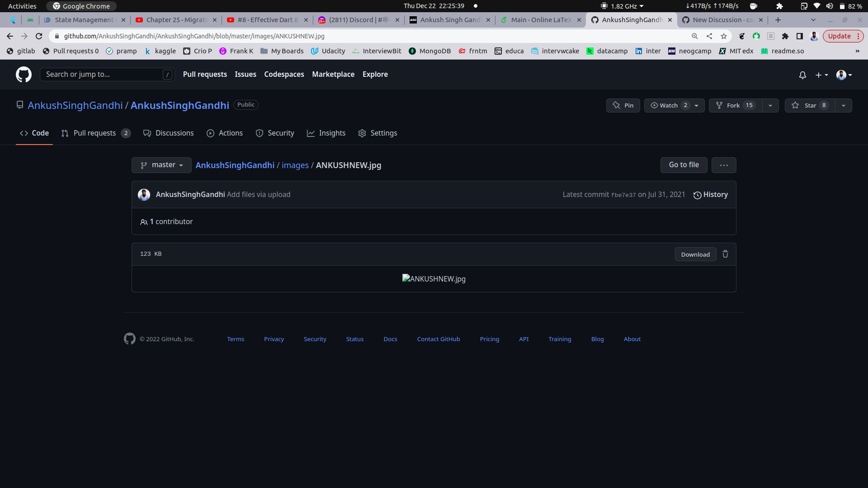Switch to the Insights tab

326,133
